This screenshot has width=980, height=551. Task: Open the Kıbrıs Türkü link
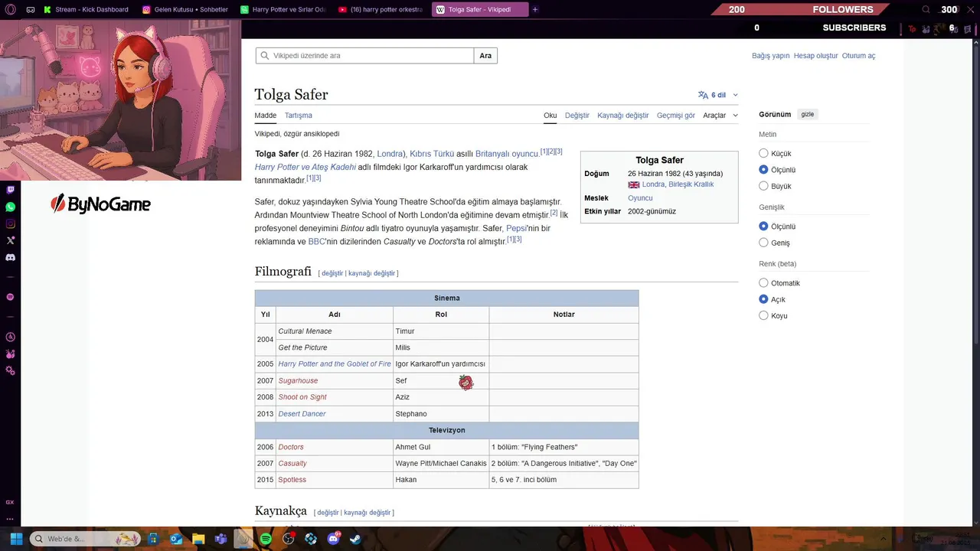pyautogui.click(x=432, y=154)
